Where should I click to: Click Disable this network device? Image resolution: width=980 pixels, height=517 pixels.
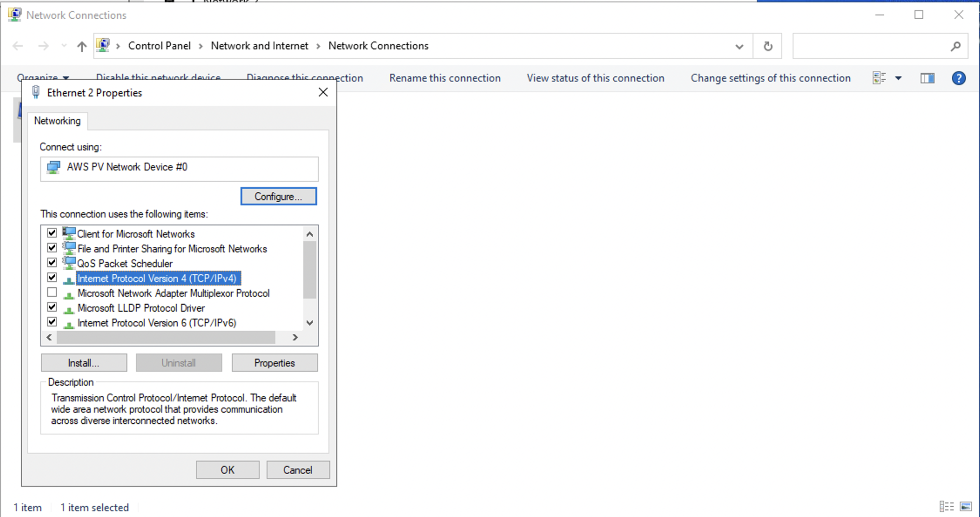pos(158,78)
